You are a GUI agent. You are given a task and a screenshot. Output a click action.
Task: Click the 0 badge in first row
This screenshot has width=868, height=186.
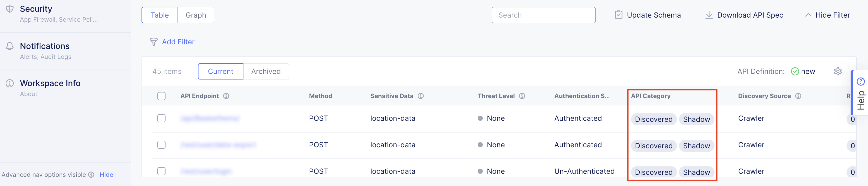pos(852,119)
